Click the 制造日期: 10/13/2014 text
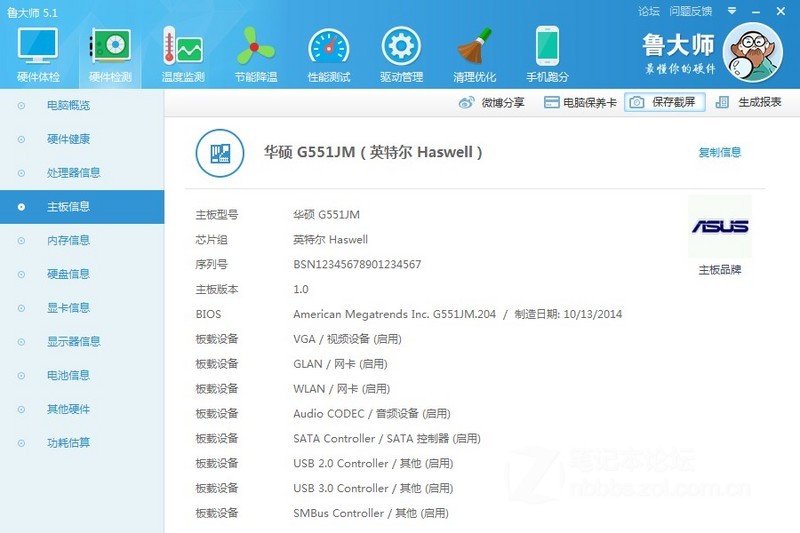This screenshot has height=533, width=800. click(x=568, y=314)
